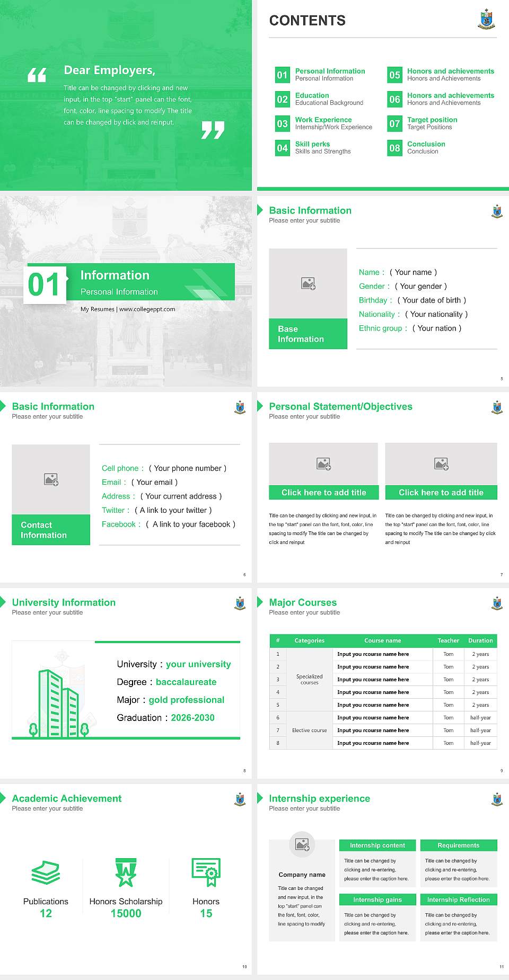Click the 'baccalaureate' degree value

[x=186, y=682]
